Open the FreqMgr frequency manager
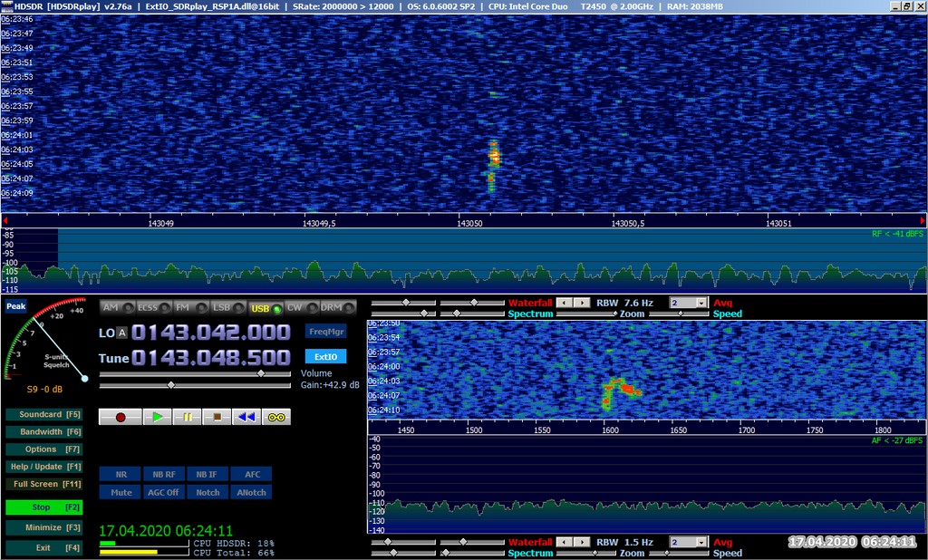 (326, 332)
